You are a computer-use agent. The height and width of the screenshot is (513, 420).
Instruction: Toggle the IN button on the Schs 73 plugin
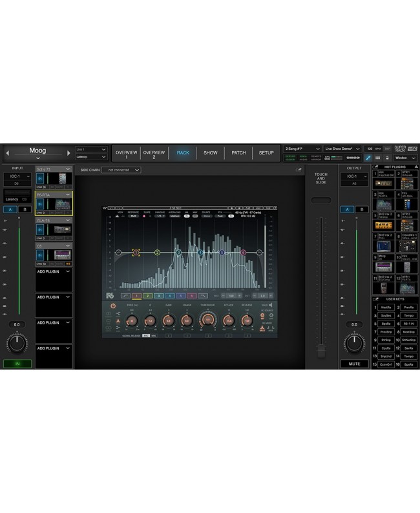pos(40,178)
